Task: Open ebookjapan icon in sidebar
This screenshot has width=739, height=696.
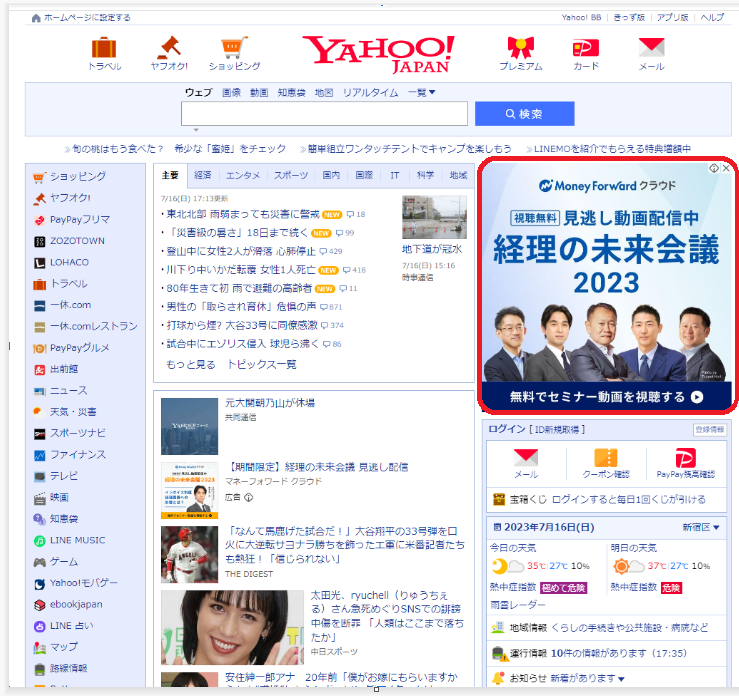Action: tap(40, 605)
